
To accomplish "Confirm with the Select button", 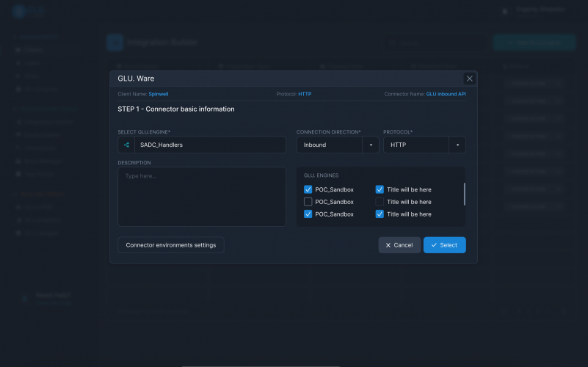I will 444,245.
